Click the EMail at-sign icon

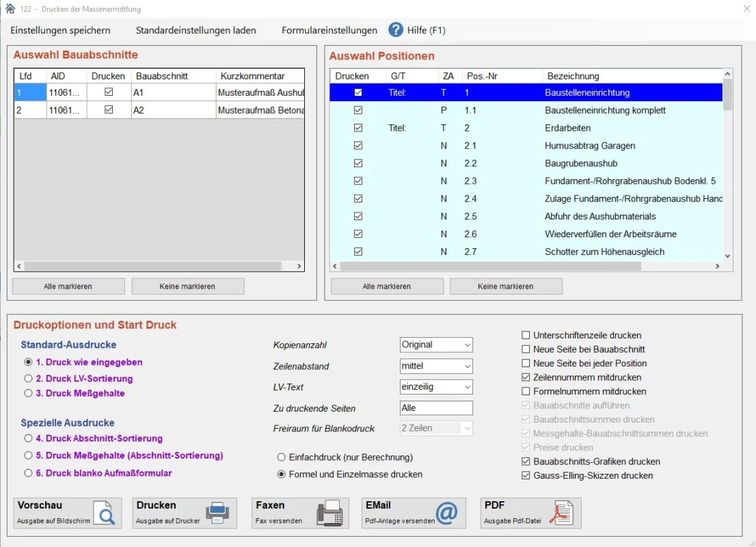click(446, 513)
